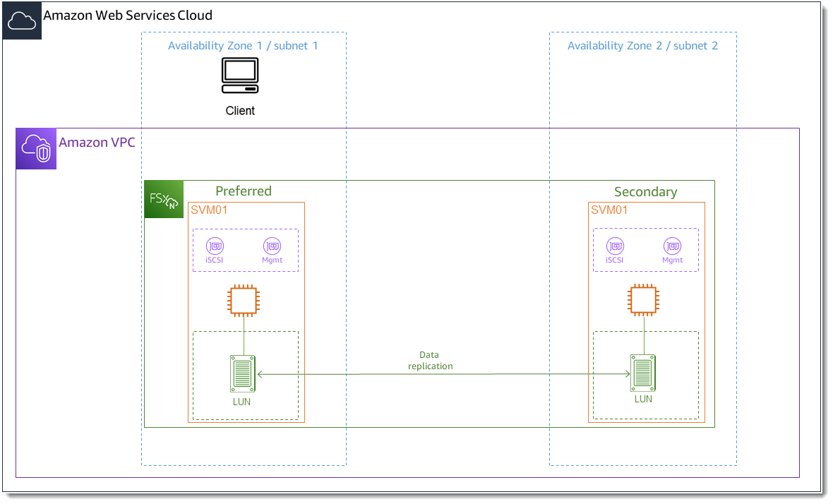
Task: Click the Data replication arrow label
Action: pyautogui.click(x=429, y=360)
